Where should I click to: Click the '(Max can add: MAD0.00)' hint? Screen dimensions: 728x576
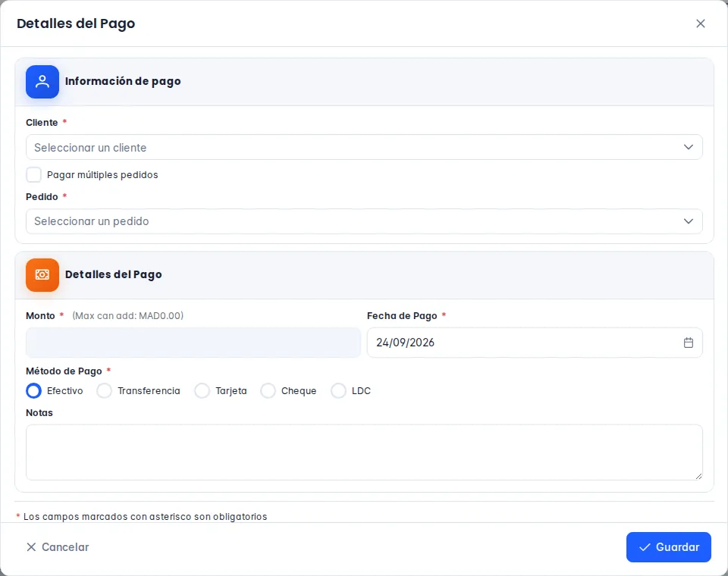[x=127, y=315]
